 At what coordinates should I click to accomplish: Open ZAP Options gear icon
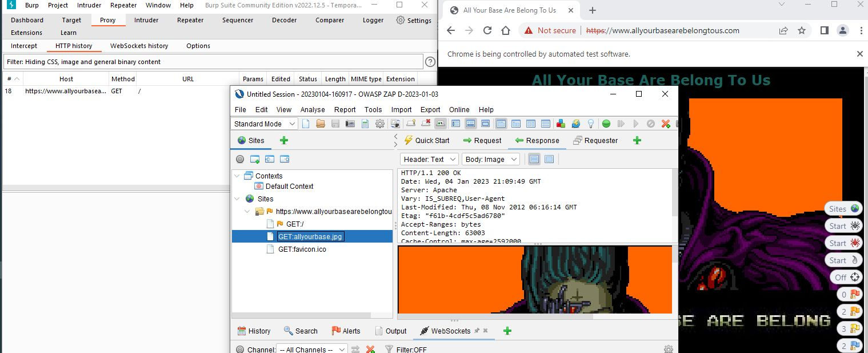(x=380, y=124)
